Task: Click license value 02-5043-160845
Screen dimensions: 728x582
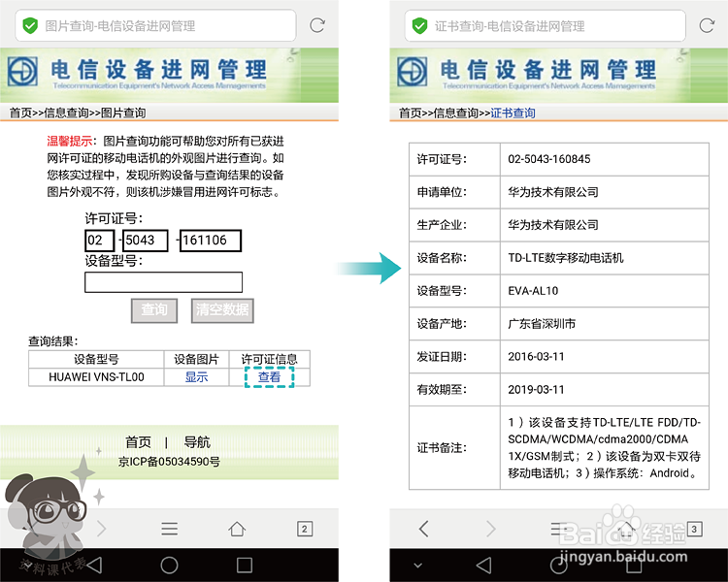Action: [x=548, y=159]
